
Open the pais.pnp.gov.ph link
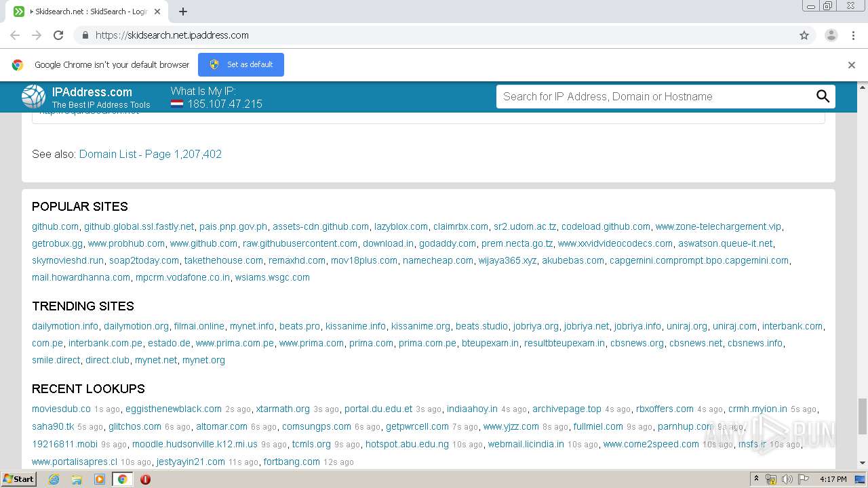[x=233, y=226]
